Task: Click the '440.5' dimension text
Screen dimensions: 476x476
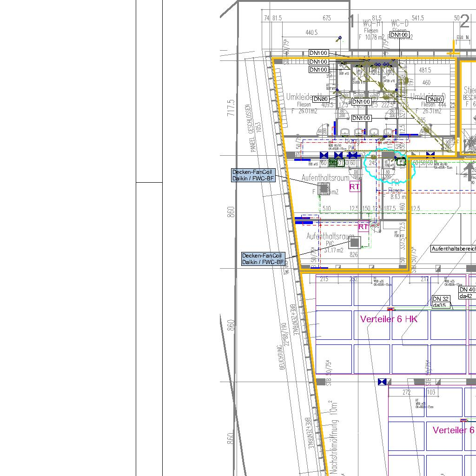Action: click(x=311, y=32)
